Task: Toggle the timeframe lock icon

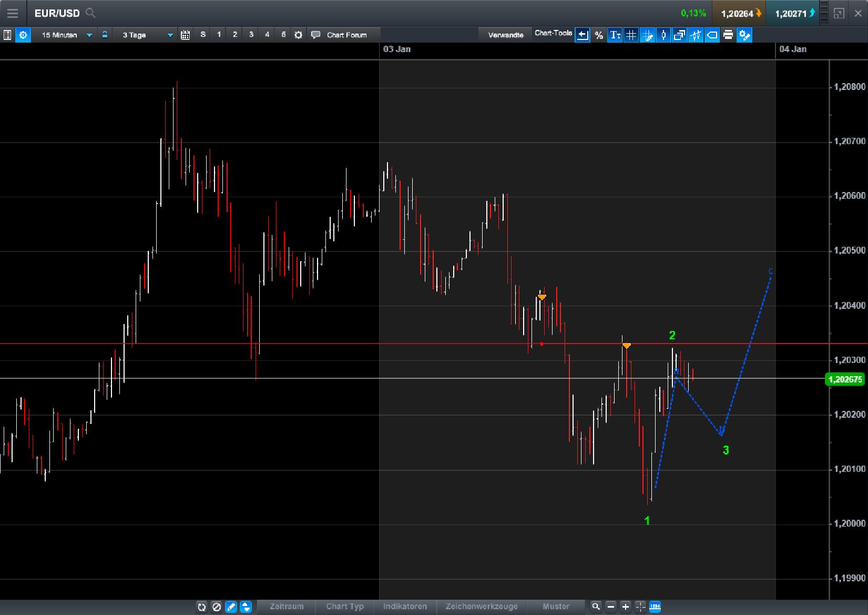Action: tap(105, 34)
